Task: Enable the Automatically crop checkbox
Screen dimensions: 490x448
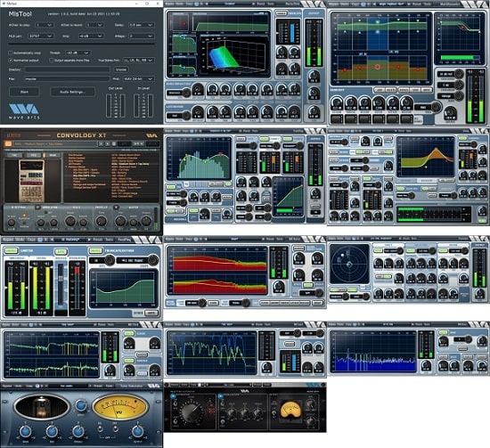Action: click(x=11, y=53)
